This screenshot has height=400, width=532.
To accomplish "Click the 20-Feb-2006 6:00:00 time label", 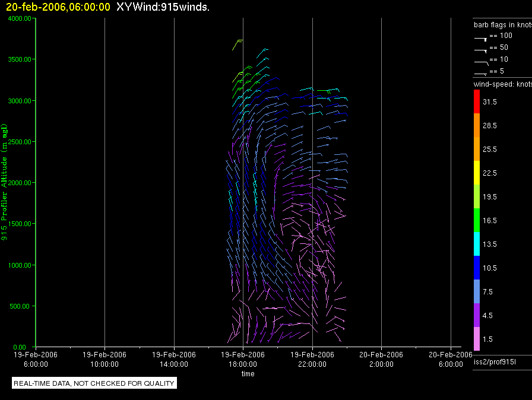I will coord(451,359).
